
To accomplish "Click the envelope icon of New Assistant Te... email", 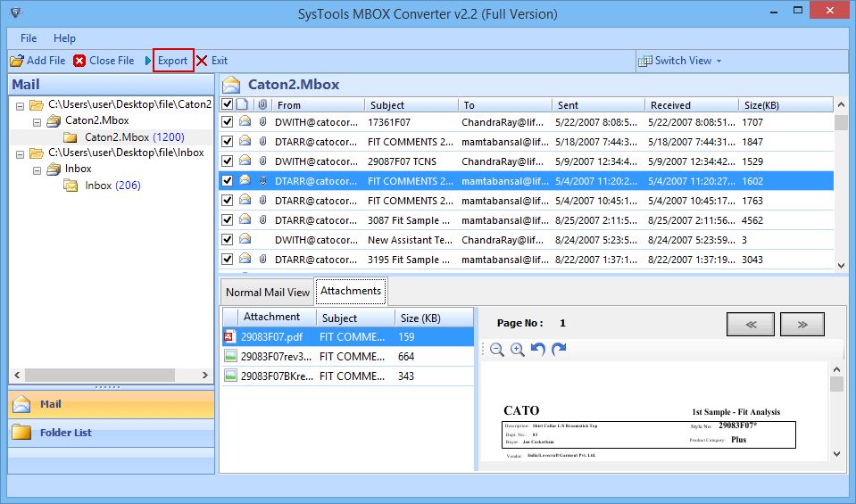I will [x=245, y=239].
